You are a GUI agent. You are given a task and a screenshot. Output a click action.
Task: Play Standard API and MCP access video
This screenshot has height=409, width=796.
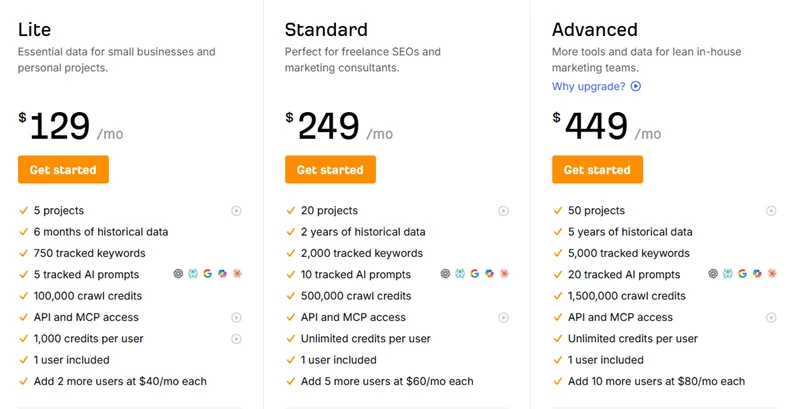coord(504,318)
